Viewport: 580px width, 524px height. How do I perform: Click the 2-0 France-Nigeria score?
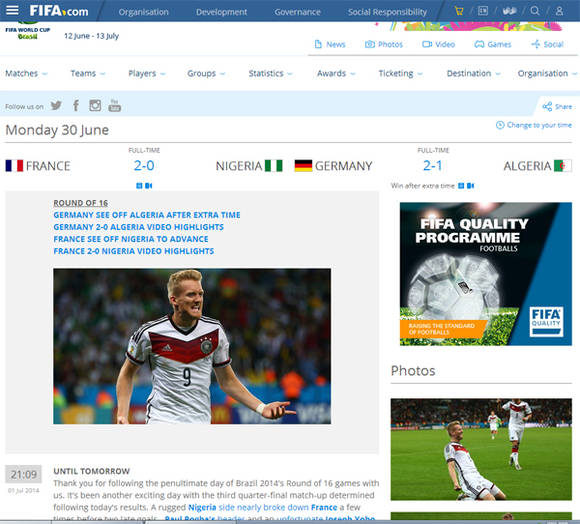click(x=144, y=166)
